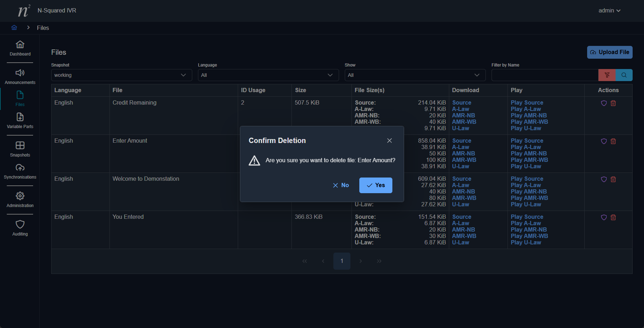Click the shield icon for You Entered
Image resolution: width=644 pixels, height=328 pixels.
tap(603, 217)
